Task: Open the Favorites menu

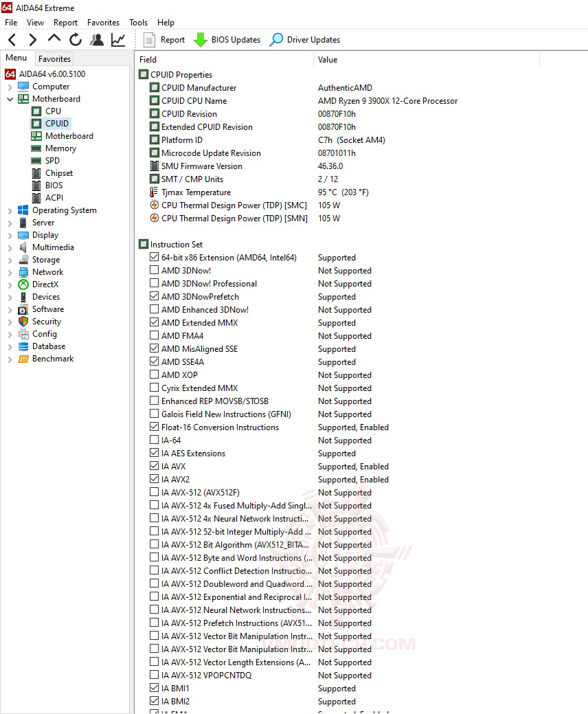Action: (x=103, y=22)
